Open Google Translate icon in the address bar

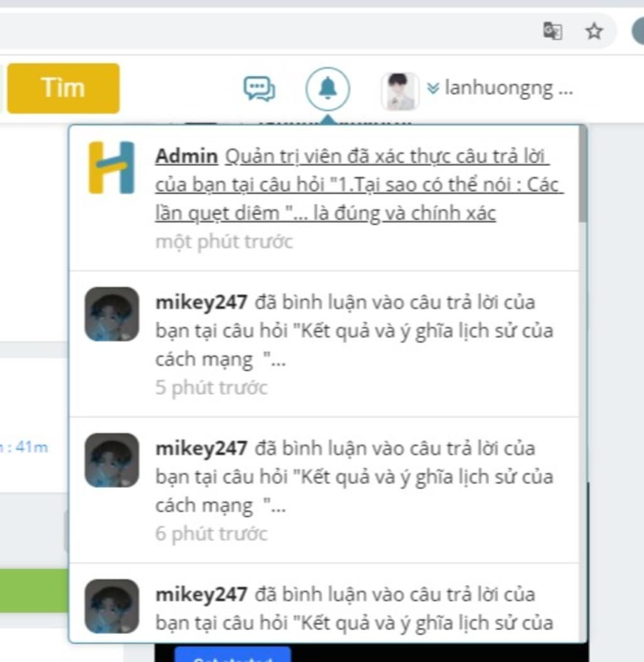pyautogui.click(x=552, y=31)
